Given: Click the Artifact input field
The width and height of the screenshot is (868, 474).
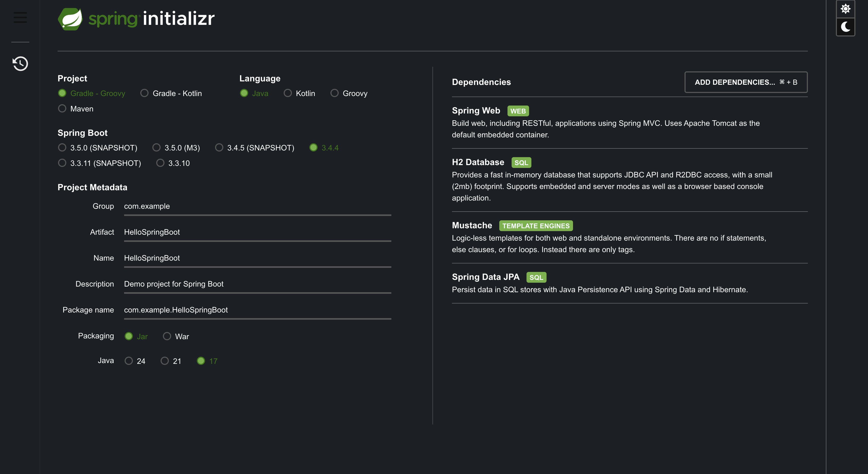Looking at the screenshot, I should (257, 232).
